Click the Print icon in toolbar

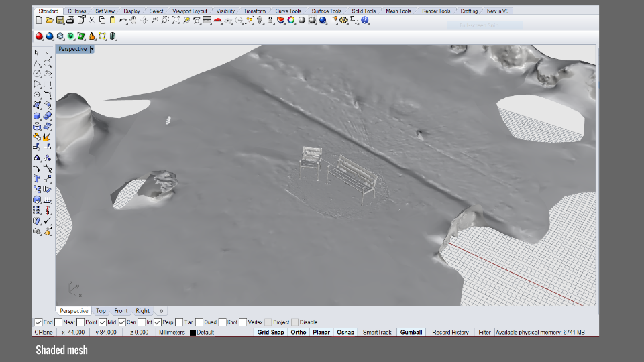(70, 21)
